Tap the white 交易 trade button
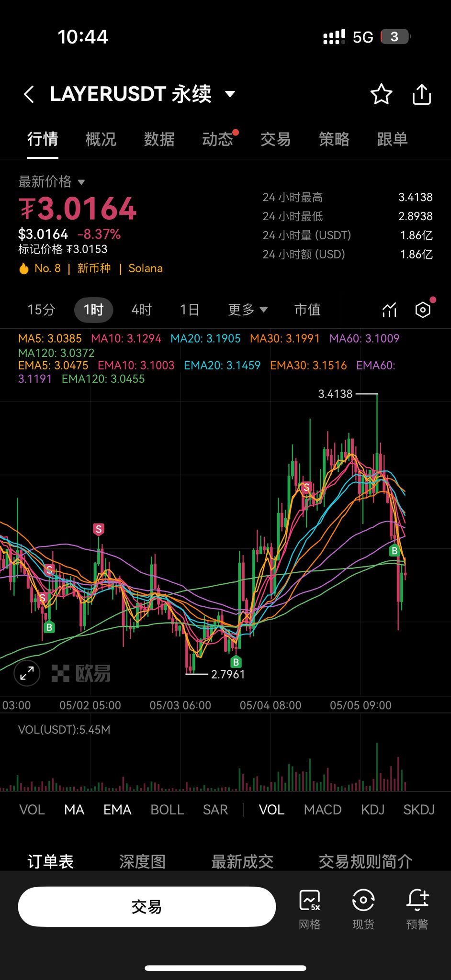 (147, 907)
